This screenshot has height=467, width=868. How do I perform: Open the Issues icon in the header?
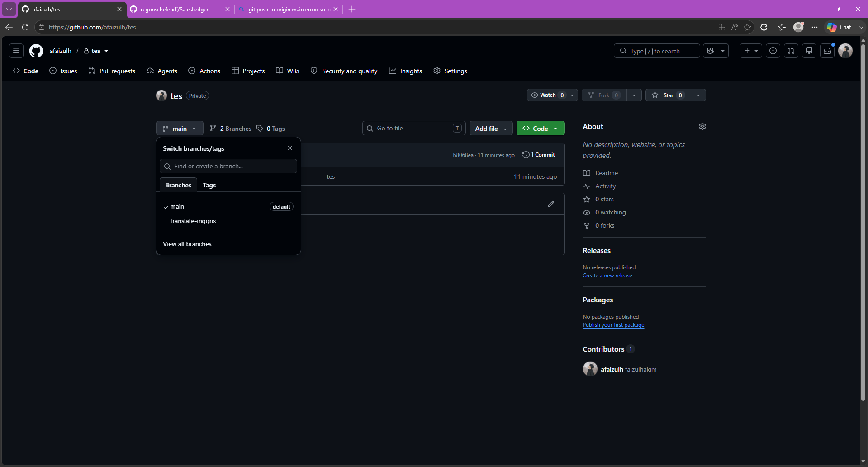click(x=773, y=51)
